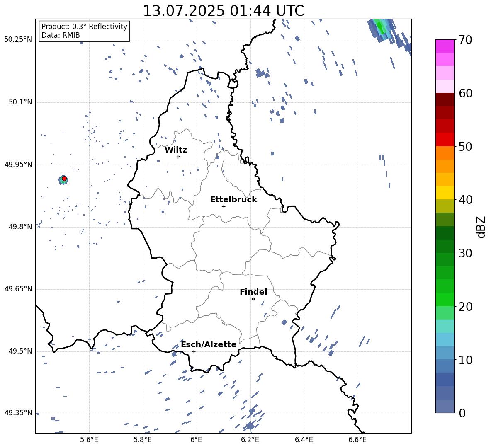Click the latitude label 50.1°N

point(20,102)
